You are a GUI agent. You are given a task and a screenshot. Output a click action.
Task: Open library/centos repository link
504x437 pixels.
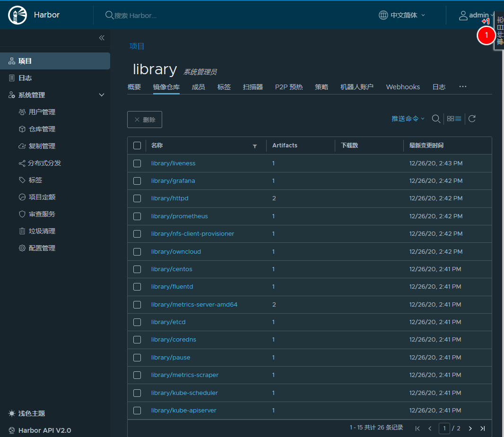172,269
